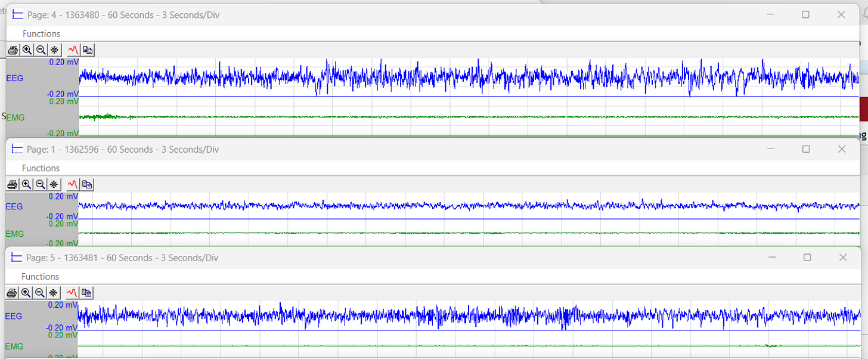This screenshot has width=868, height=359.
Task: Zoom in using Page 5 window toolbar
Action: pyautogui.click(x=26, y=293)
